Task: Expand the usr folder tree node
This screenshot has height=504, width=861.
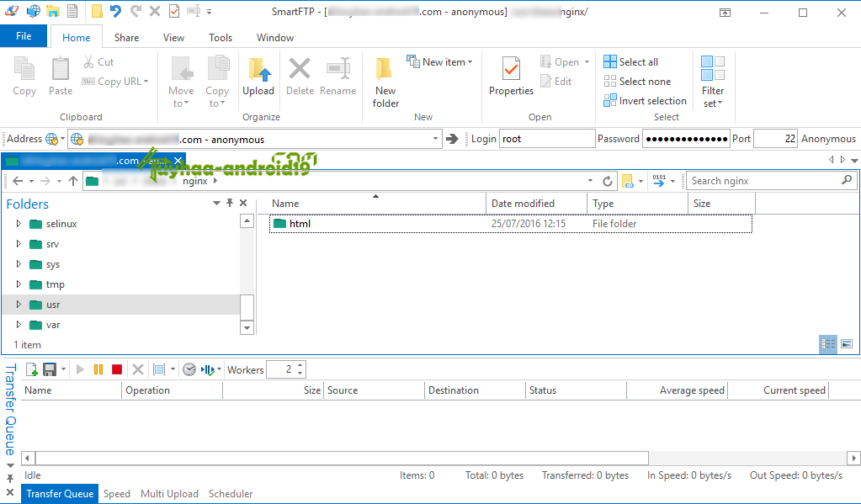Action: [19, 304]
